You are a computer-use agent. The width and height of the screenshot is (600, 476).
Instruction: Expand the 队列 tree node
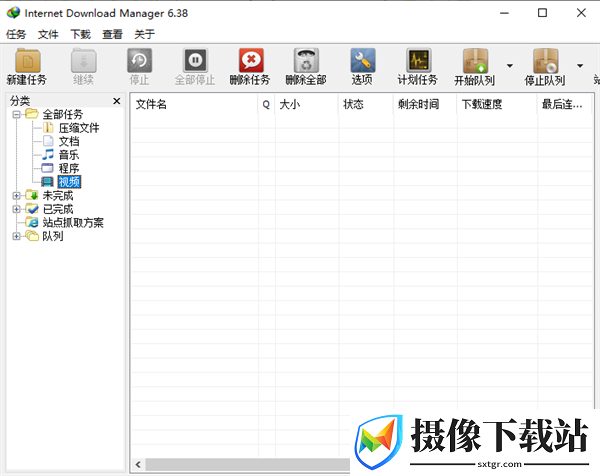coord(16,236)
